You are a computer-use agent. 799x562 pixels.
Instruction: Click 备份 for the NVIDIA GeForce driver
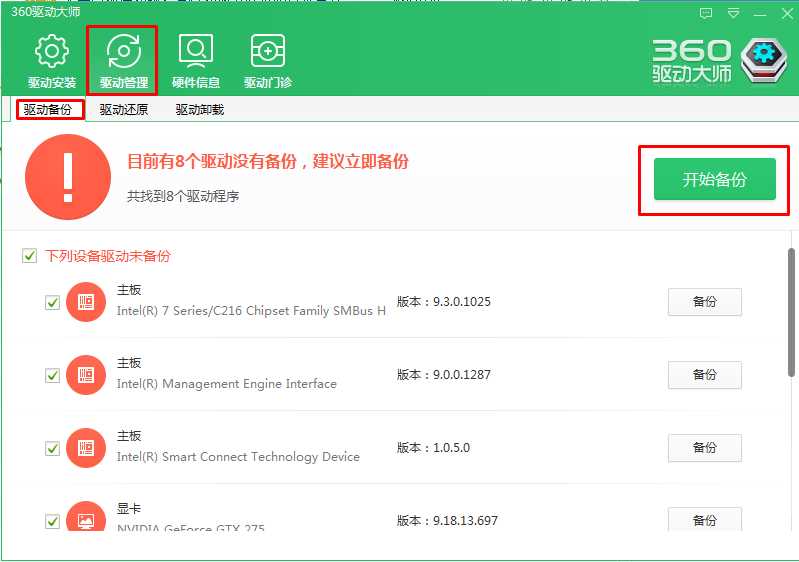(x=705, y=519)
